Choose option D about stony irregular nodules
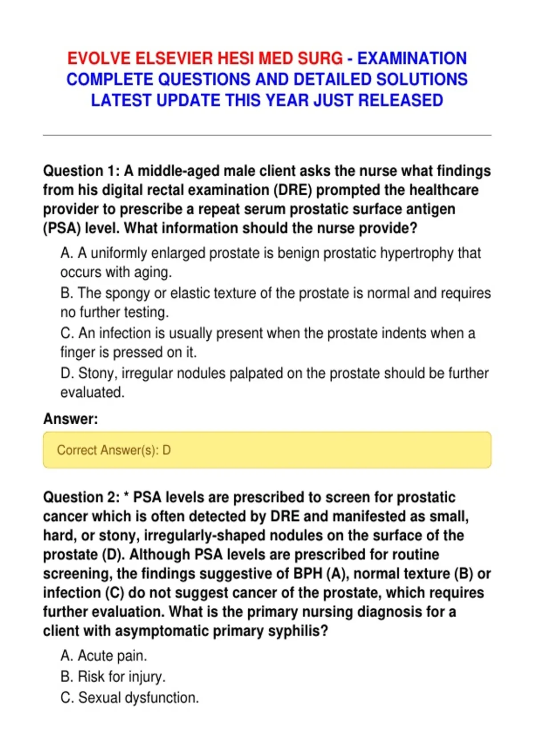The width and height of the screenshot is (534, 756). (275, 382)
